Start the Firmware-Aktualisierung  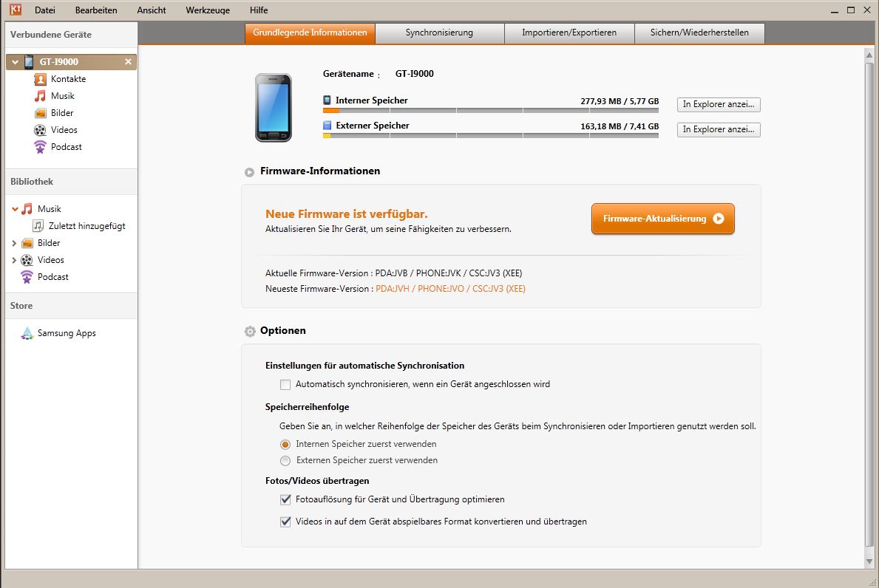pyautogui.click(x=662, y=219)
